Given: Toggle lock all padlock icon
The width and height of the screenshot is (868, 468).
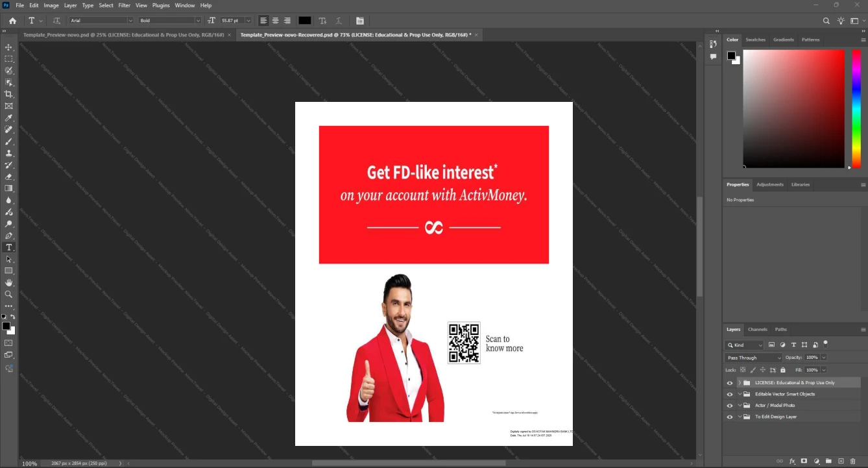Looking at the screenshot, I should tap(783, 370).
